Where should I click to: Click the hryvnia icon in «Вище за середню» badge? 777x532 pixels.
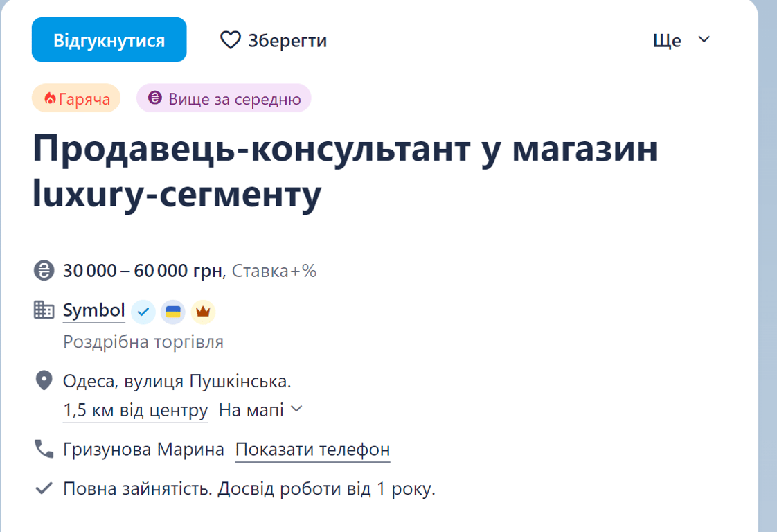(x=155, y=98)
